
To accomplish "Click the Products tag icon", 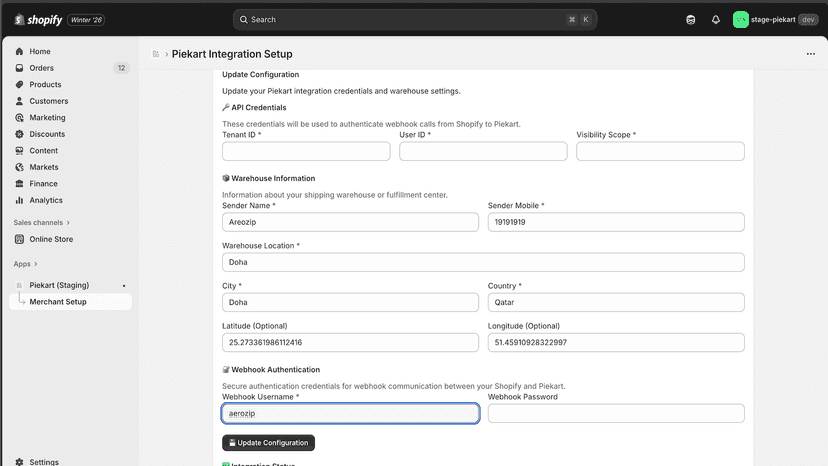I will [x=20, y=85].
